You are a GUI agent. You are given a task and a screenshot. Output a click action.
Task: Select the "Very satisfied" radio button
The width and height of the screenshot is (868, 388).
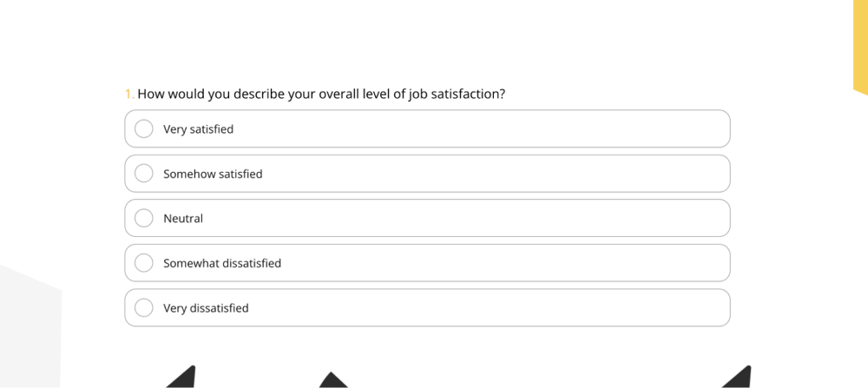[x=144, y=129]
